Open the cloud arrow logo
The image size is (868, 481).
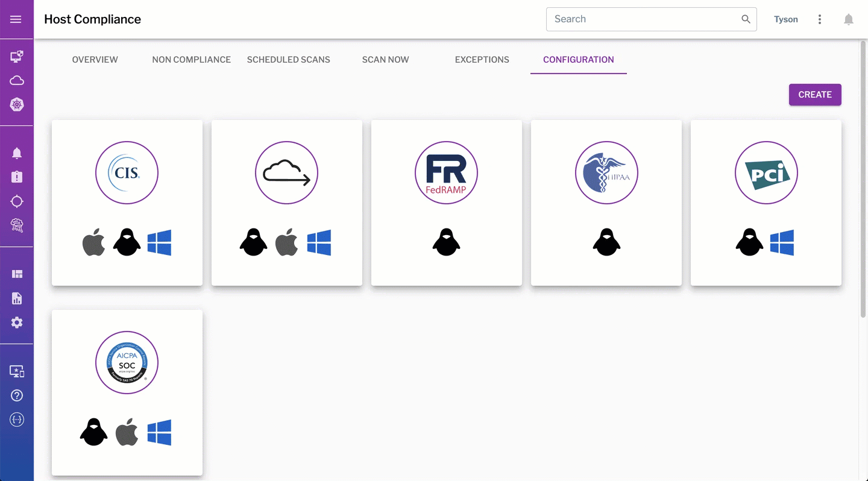pos(287,173)
